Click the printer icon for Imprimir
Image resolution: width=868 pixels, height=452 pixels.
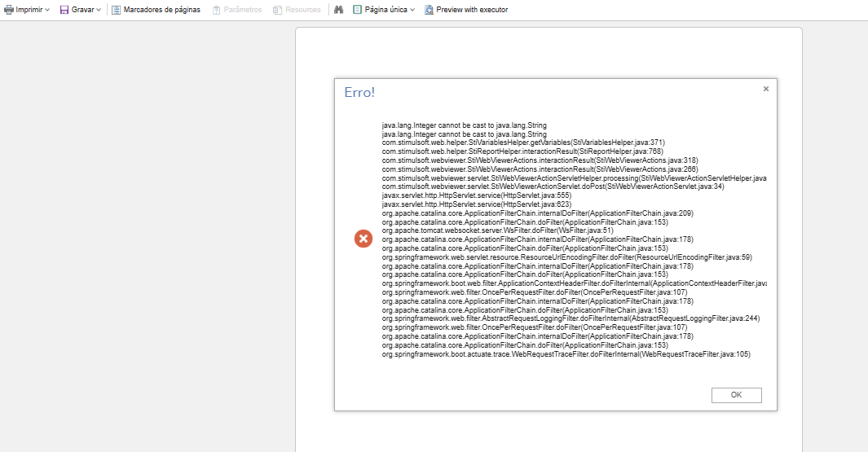pyautogui.click(x=9, y=10)
